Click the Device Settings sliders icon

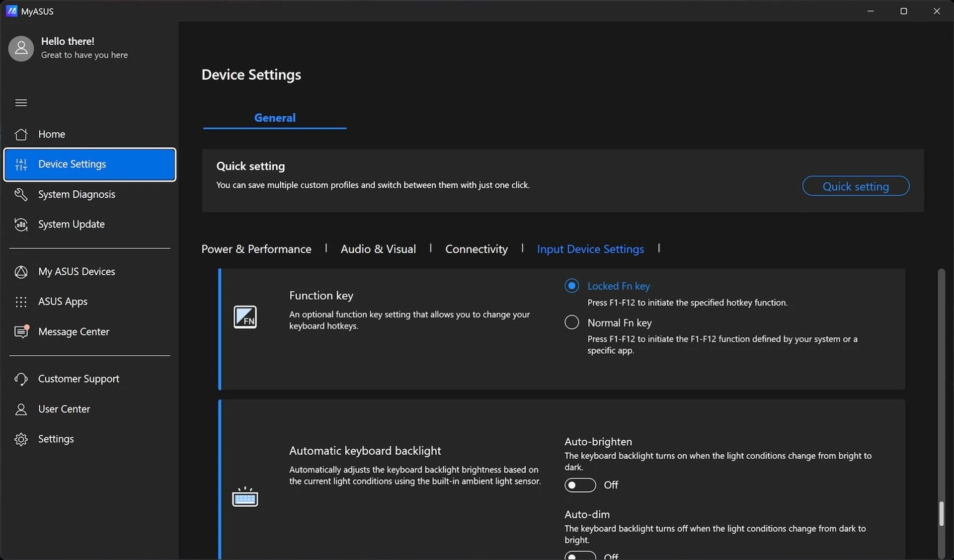tap(21, 164)
